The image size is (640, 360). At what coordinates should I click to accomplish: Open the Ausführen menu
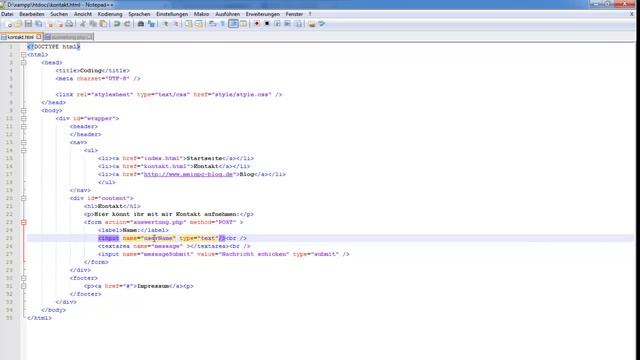pos(227,14)
